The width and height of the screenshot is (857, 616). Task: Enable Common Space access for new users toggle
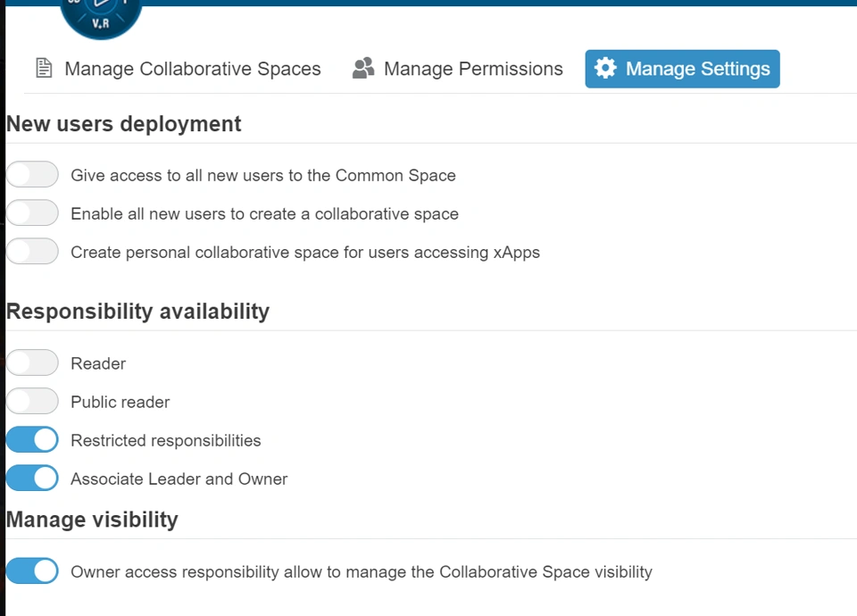[x=32, y=175]
